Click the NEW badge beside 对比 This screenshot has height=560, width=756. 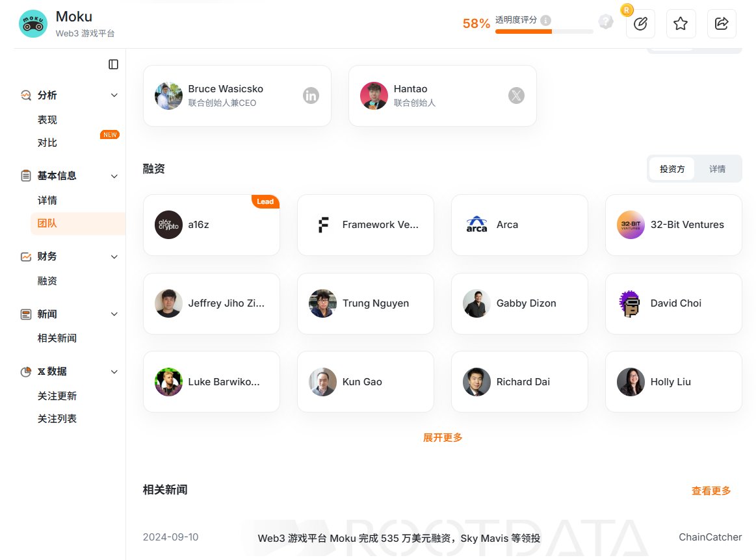pos(110,134)
